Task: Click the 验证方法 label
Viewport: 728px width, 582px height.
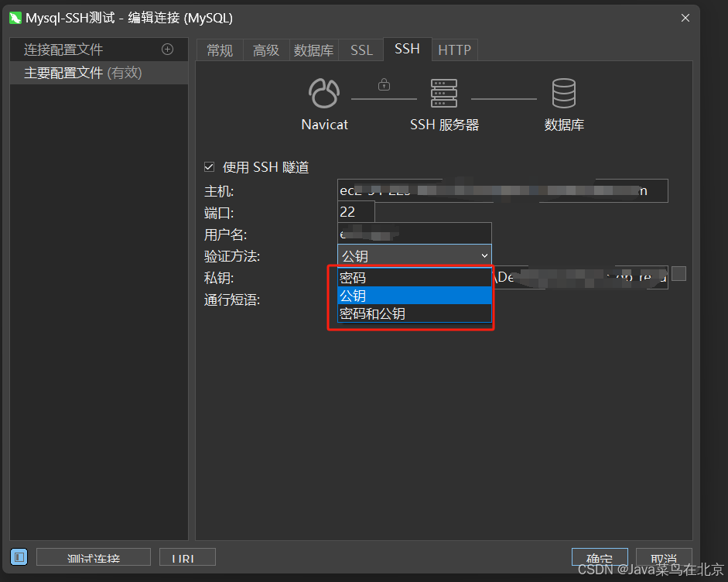Action: click(x=232, y=256)
